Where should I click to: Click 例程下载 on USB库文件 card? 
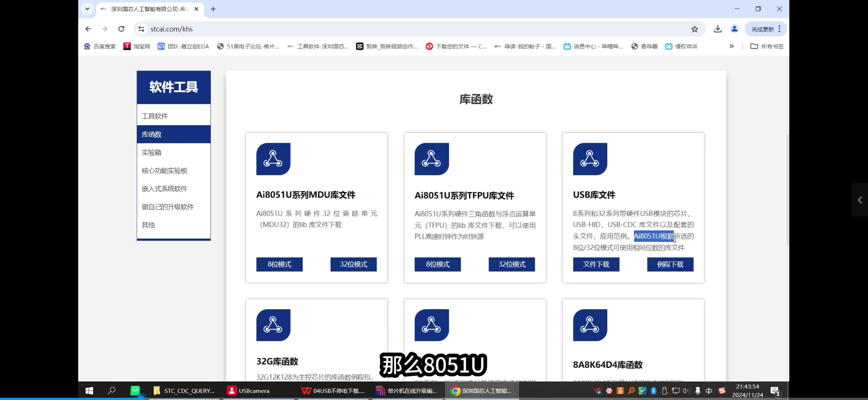670,264
